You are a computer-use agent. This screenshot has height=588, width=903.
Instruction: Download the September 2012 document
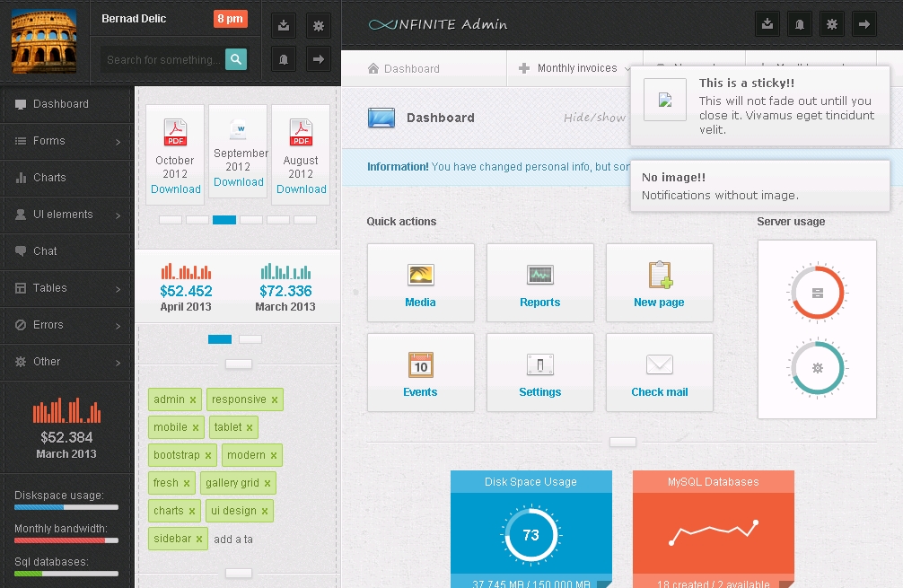(x=238, y=182)
